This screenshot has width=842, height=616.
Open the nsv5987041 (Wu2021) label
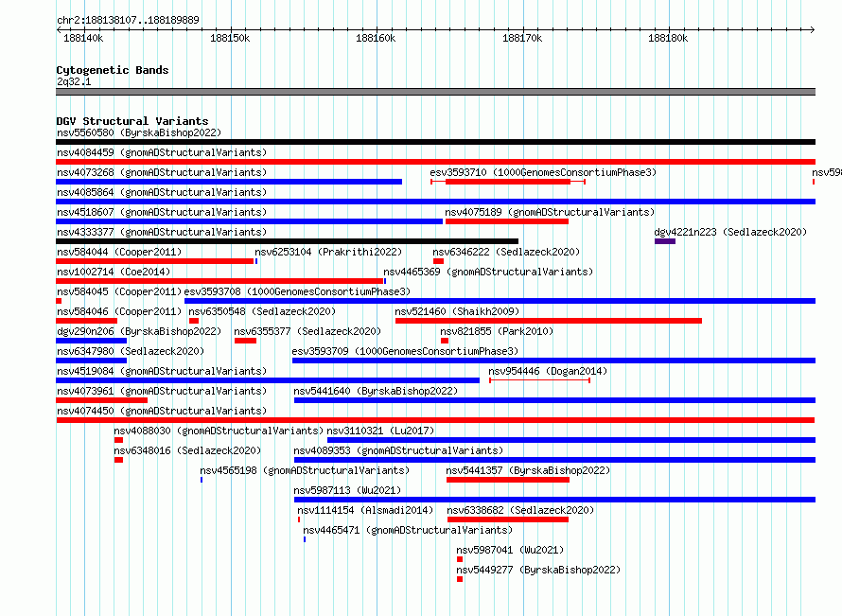pos(510,550)
